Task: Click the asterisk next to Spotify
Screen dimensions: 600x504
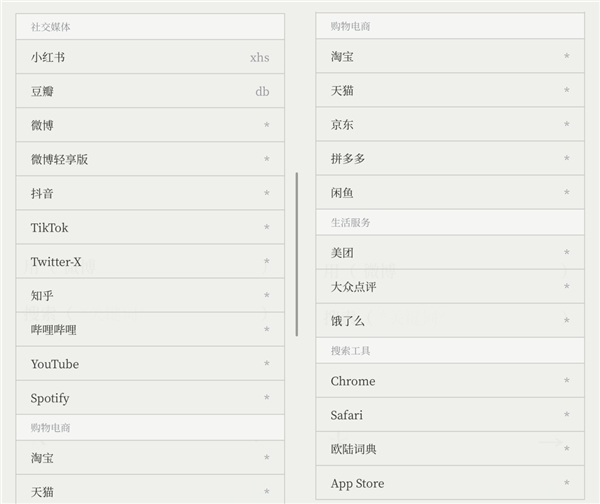Action: 266,398
